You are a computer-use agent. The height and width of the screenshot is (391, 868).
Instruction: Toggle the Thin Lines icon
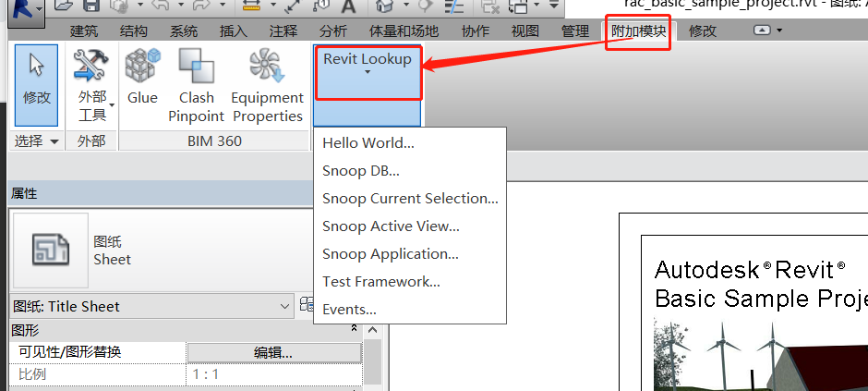click(x=453, y=6)
